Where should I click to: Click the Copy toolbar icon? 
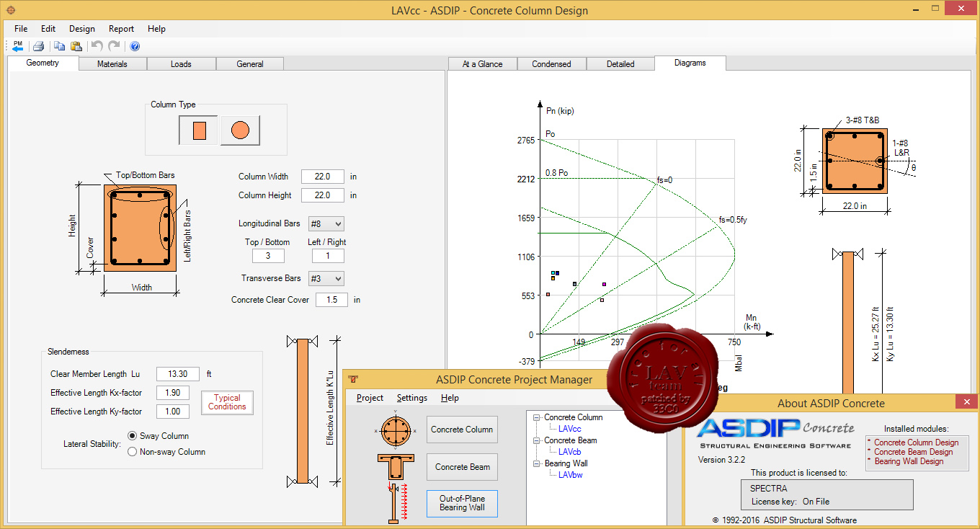(x=60, y=46)
